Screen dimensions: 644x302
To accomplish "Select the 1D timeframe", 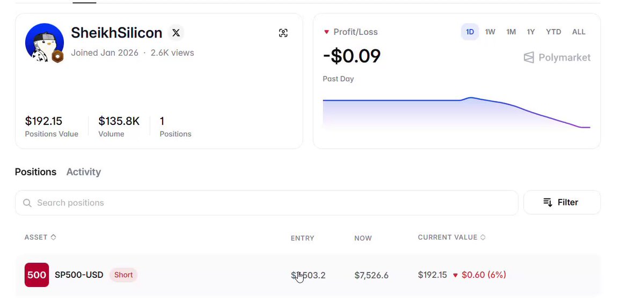I will [x=470, y=32].
